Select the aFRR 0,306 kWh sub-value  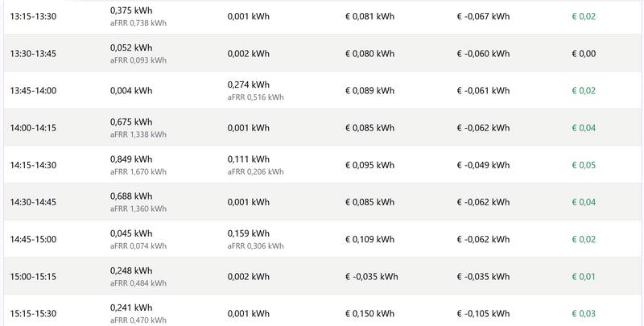point(255,246)
